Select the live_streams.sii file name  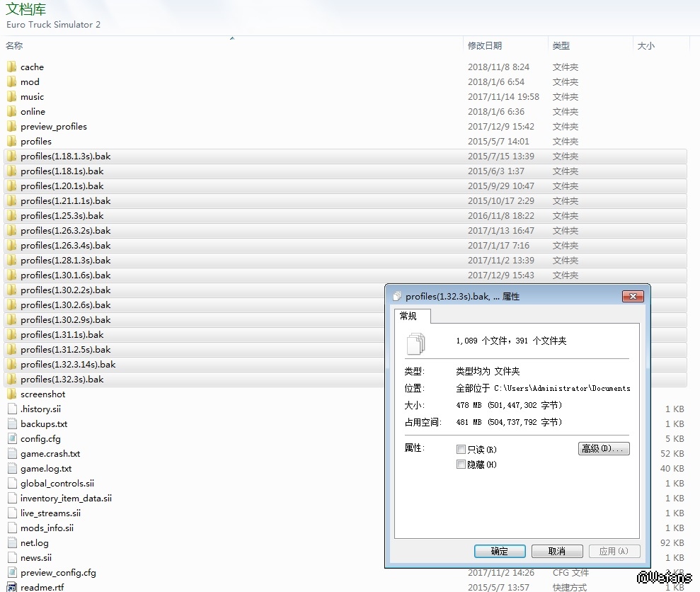[x=50, y=513]
